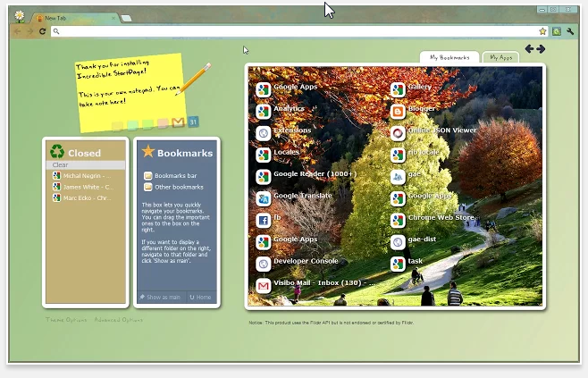
Task: Click the browser back button
Action: pyautogui.click(x=17, y=31)
